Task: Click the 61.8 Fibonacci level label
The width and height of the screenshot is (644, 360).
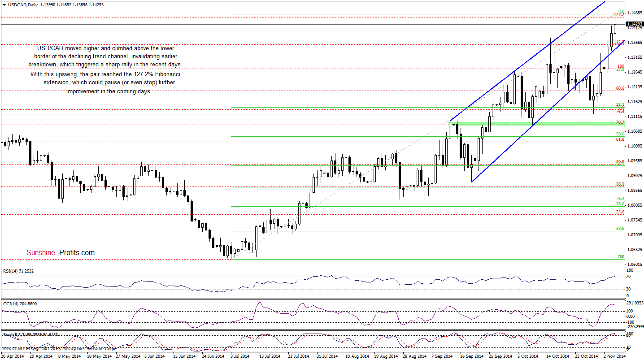Action: [x=620, y=139]
